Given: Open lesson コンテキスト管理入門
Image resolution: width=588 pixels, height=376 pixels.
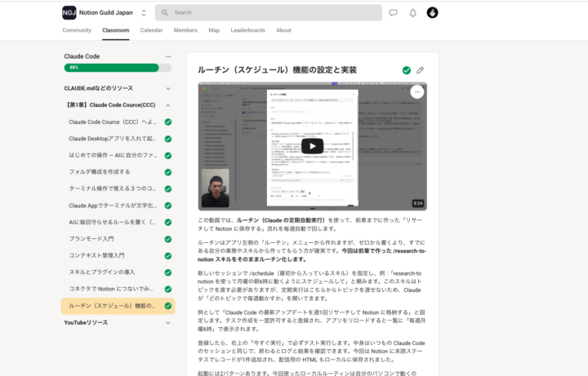Looking at the screenshot, I should 96,256.
